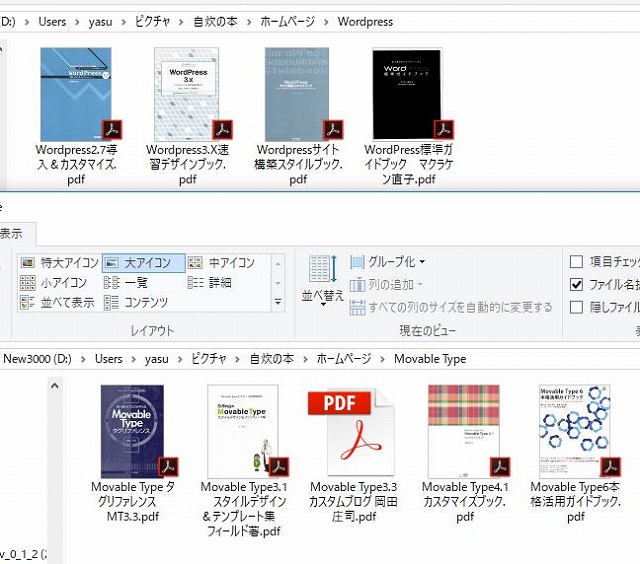Go to yasu in Movable Type window path
The width and height of the screenshot is (640, 564).
[157, 359]
